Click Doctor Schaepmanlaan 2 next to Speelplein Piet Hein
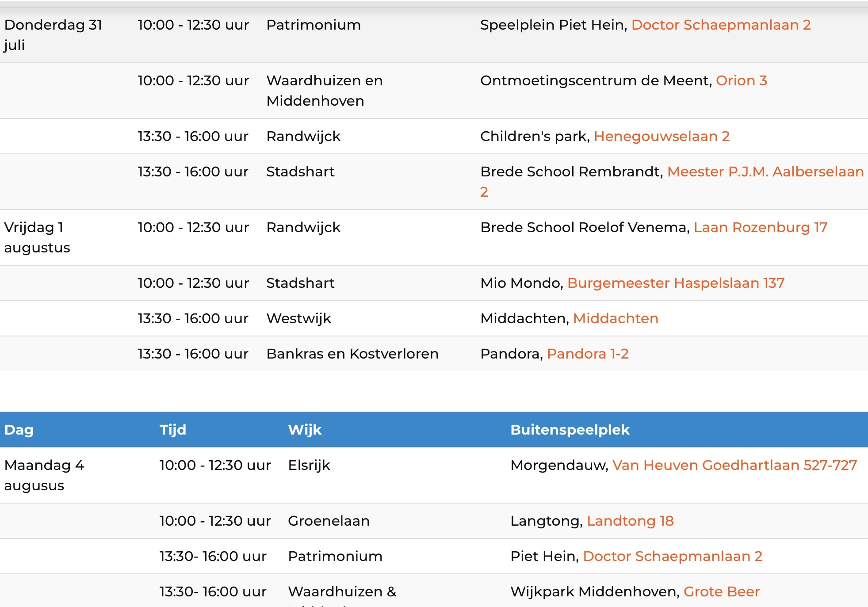Image resolution: width=868 pixels, height=607 pixels. coord(721,25)
